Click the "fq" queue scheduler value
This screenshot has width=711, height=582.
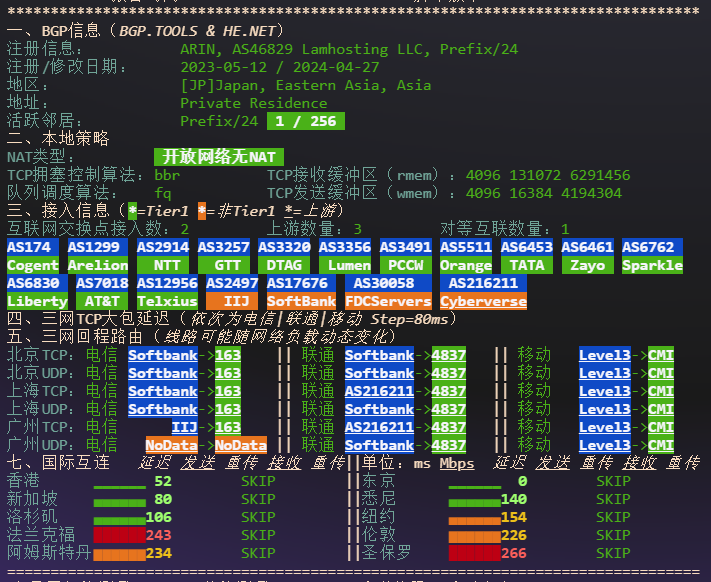click(x=163, y=193)
